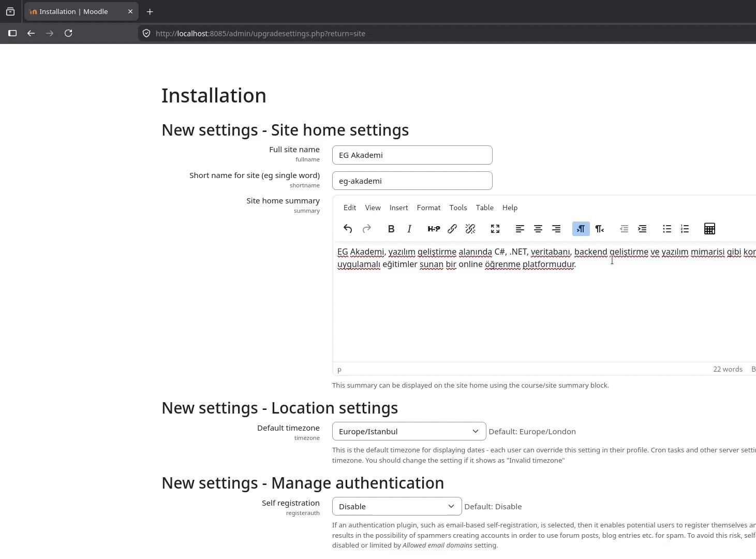Viewport: 756px width, 559px height.
Task: Select the Installation | Moodle tab
Action: point(81,11)
